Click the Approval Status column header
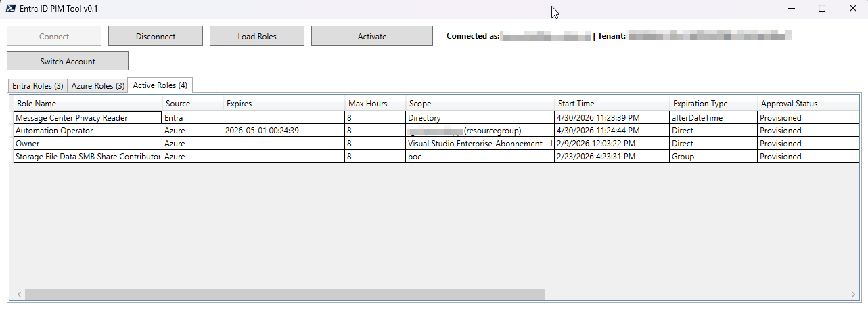The height and width of the screenshot is (309, 868). [x=808, y=104]
